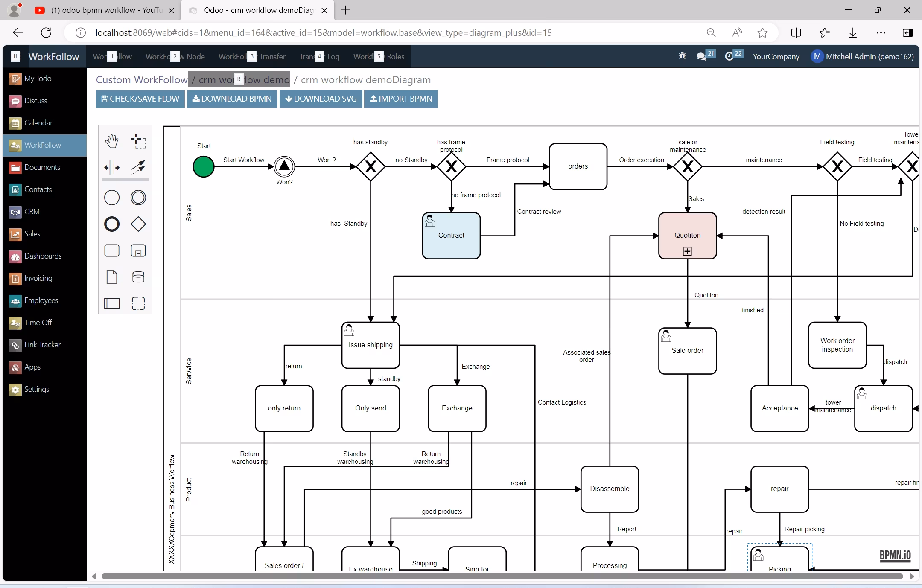Open the Contacts app

[44, 189]
